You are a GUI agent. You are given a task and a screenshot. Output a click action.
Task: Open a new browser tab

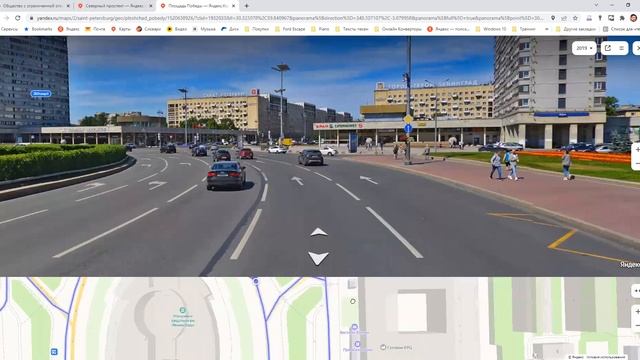(x=247, y=6)
